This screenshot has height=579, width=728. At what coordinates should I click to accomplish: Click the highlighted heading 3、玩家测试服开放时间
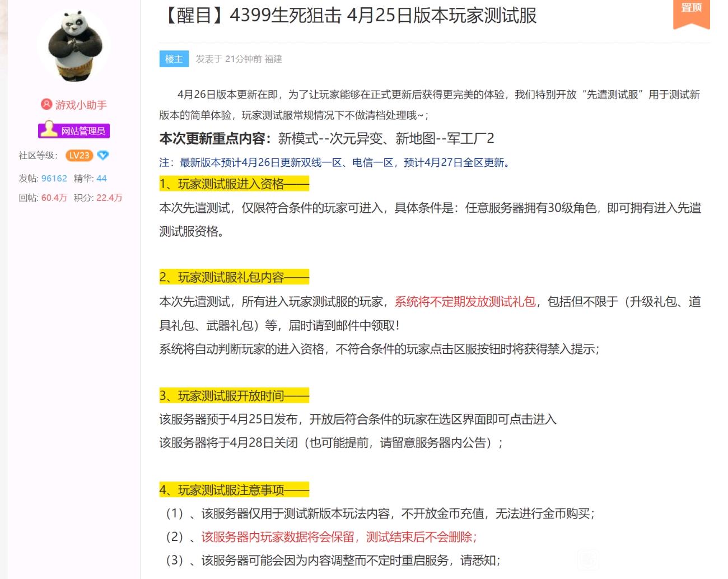click(x=234, y=396)
